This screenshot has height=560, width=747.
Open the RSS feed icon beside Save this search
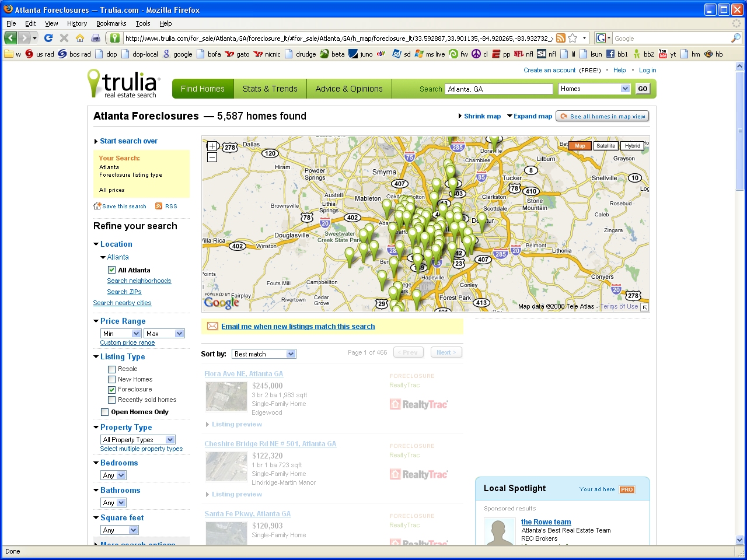tap(159, 206)
